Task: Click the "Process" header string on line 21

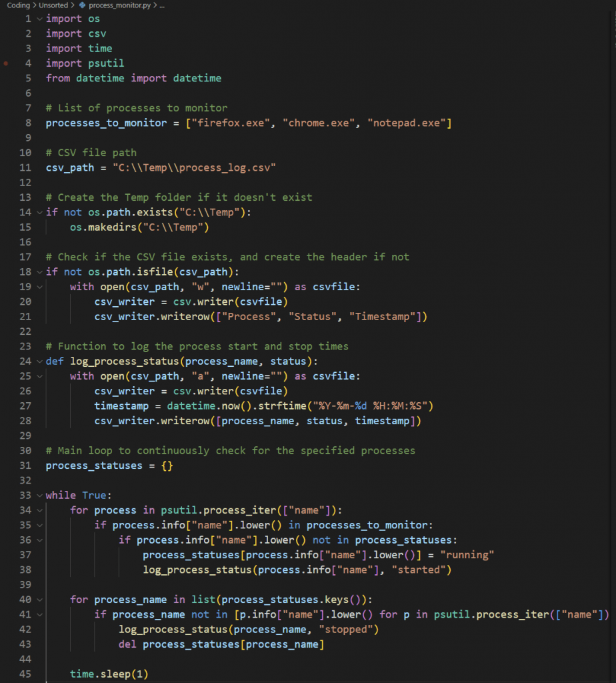Action: point(249,317)
